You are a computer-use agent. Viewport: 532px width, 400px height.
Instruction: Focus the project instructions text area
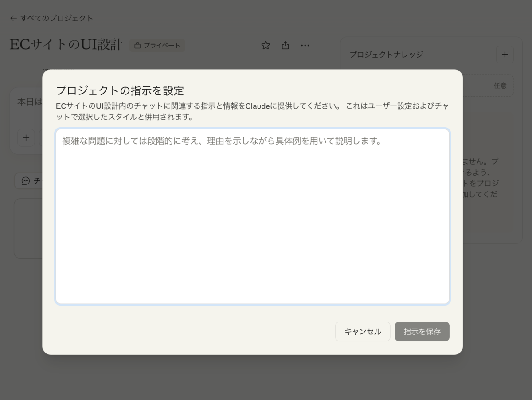(253, 216)
